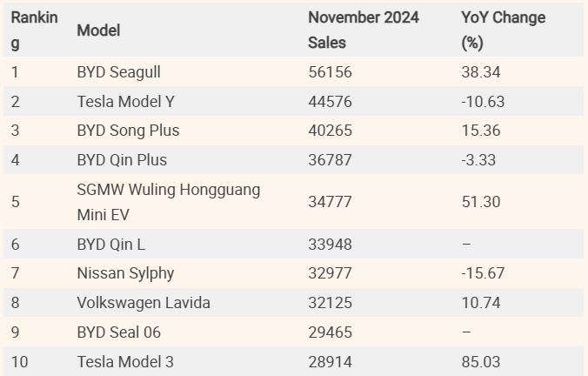Click YoY change value 85.03
588x376 pixels.
coord(481,361)
